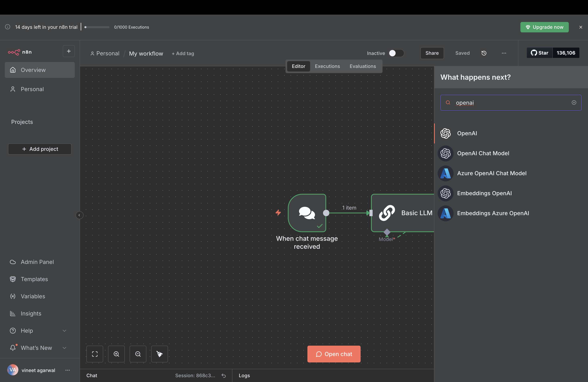This screenshot has height=382, width=588.
Task: Open the Templates section in the sidebar
Action: tap(34, 279)
